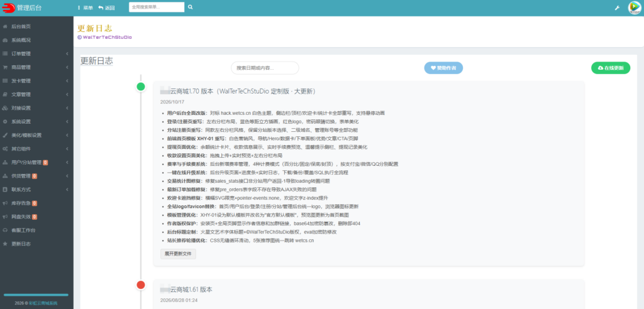Expand the 发卡管理 chevron
Image resolution: width=644 pixels, height=309 pixels.
tap(67, 81)
